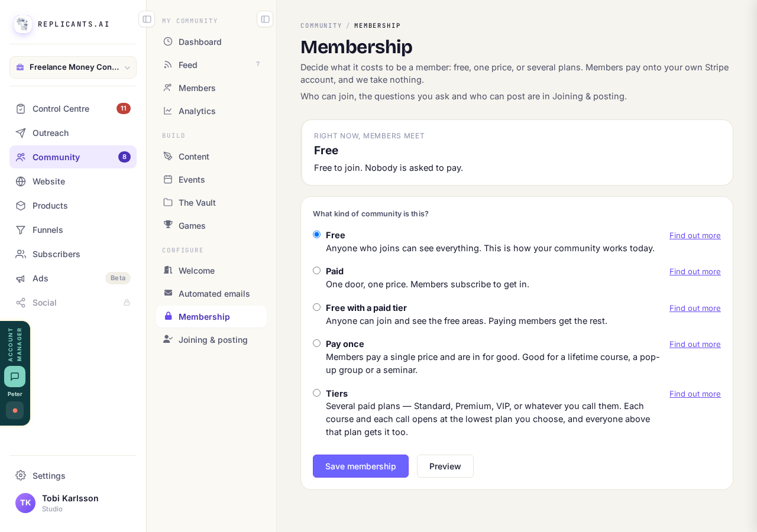Click the Dashboard clock icon
757x532 pixels.
coord(168,41)
